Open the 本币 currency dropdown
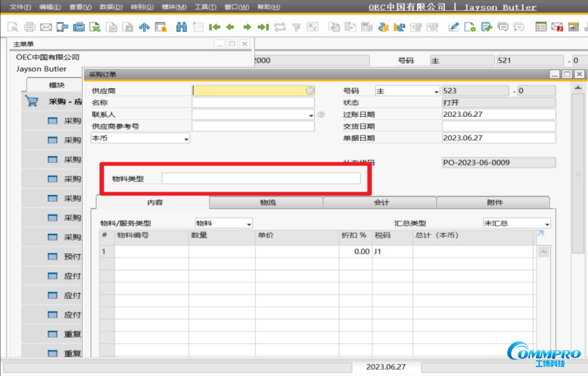This screenshot has height=376, width=588. 186,139
